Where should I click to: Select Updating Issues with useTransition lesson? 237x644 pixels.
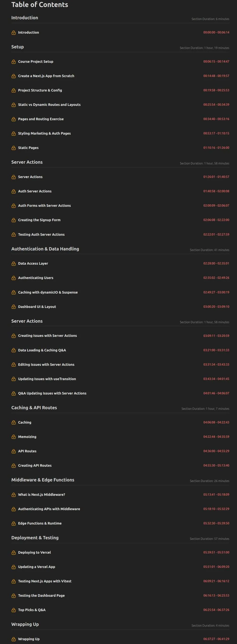click(47, 379)
